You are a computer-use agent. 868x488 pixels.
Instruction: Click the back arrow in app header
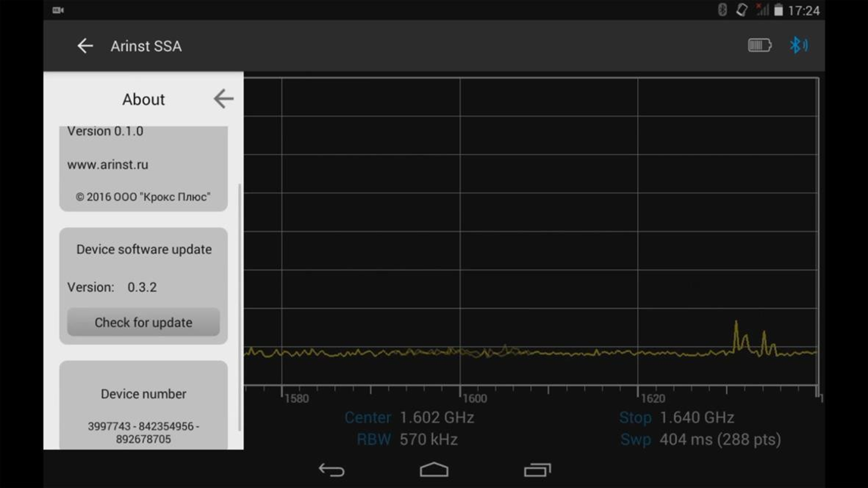pos(85,46)
